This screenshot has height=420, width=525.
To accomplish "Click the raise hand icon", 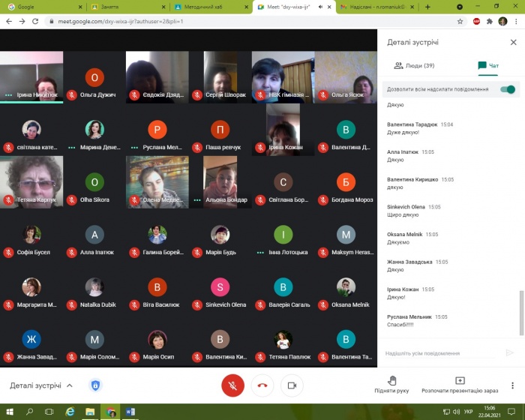I will point(391,381).
